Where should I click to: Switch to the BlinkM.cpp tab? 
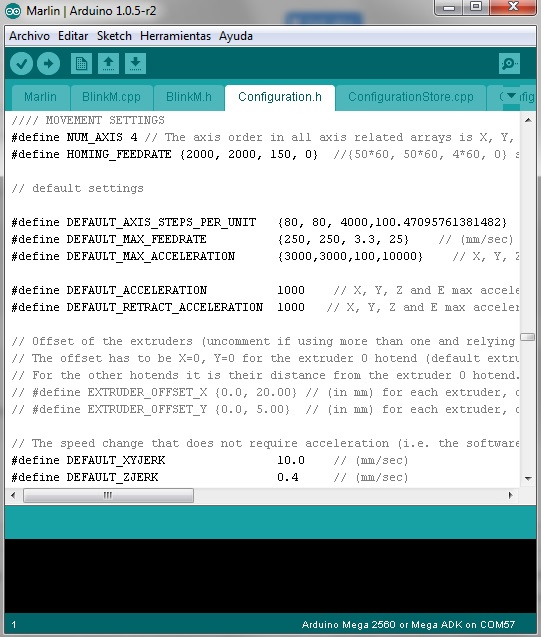[111, 98]
